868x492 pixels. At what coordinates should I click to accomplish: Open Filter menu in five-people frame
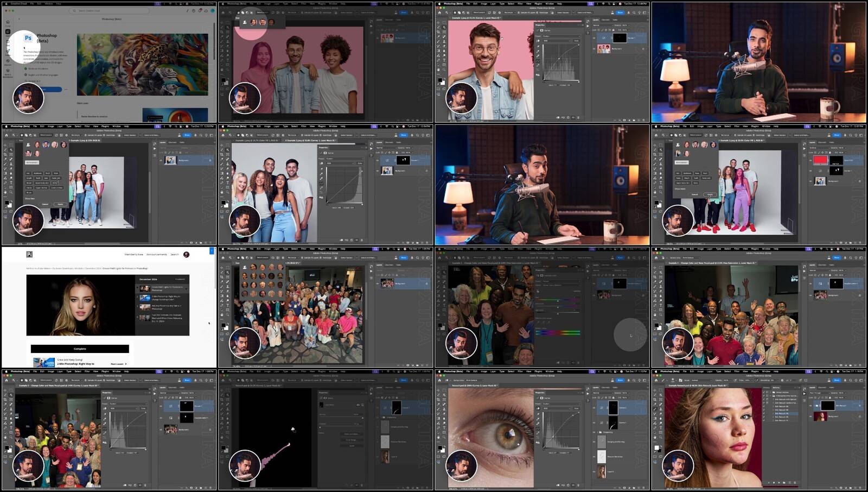[x=87, y=126]
